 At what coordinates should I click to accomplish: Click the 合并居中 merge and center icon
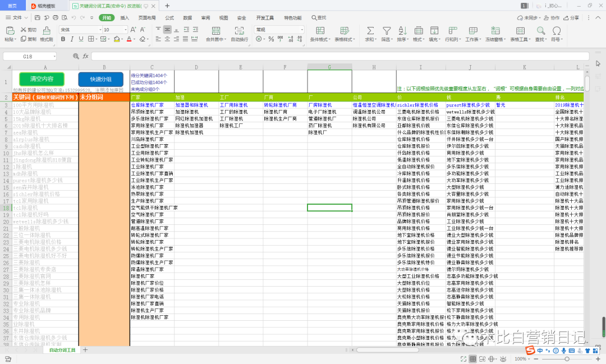[x=215, y=31]
